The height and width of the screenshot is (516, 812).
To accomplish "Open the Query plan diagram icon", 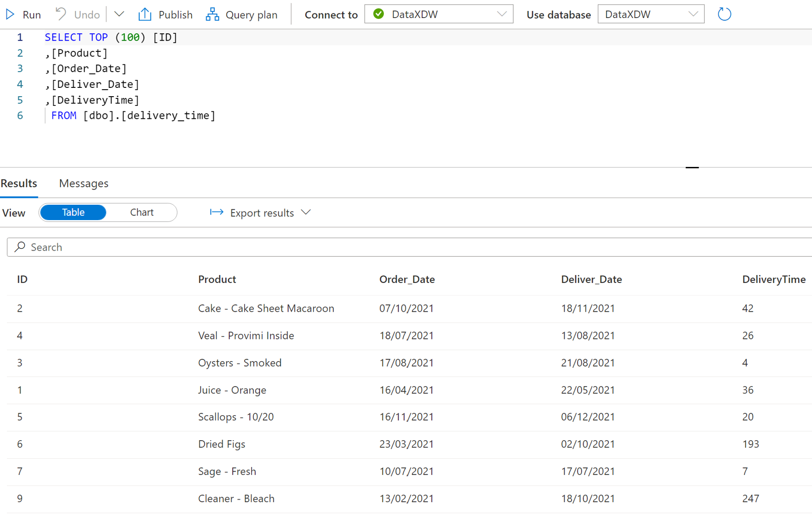I will pos(212,14).
